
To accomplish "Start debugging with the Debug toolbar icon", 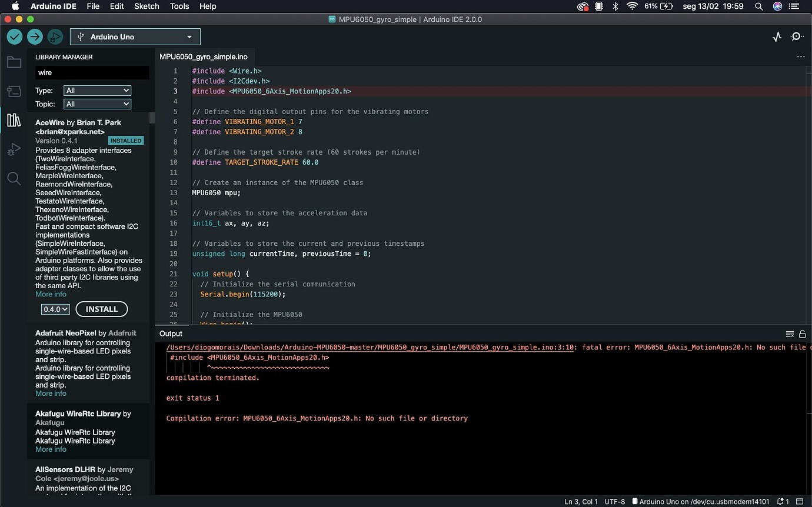I will click(x=55, y=37).
